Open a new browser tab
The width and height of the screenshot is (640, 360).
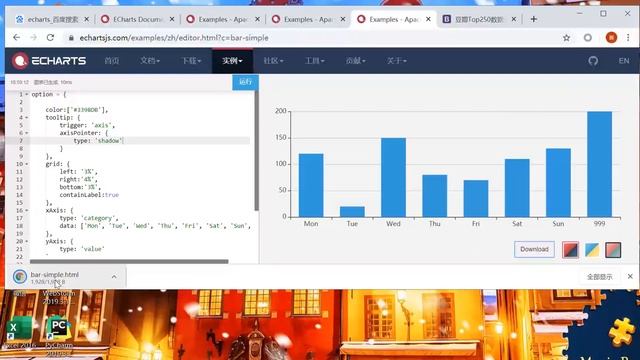click(x=533, y=19)
